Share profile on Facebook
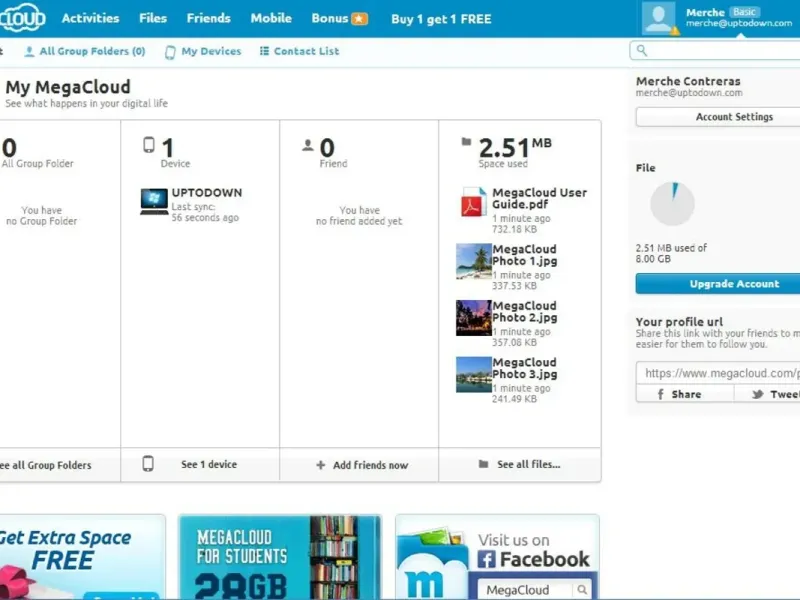 click(685, 394)
